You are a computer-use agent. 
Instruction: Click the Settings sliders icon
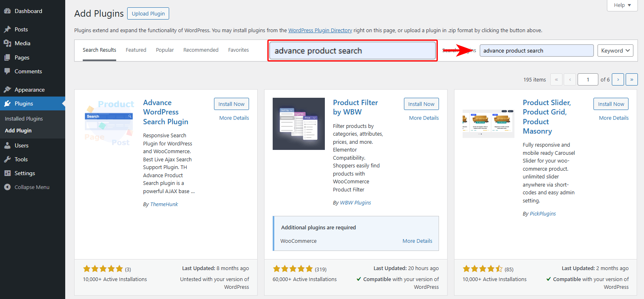tap(7, 173)
